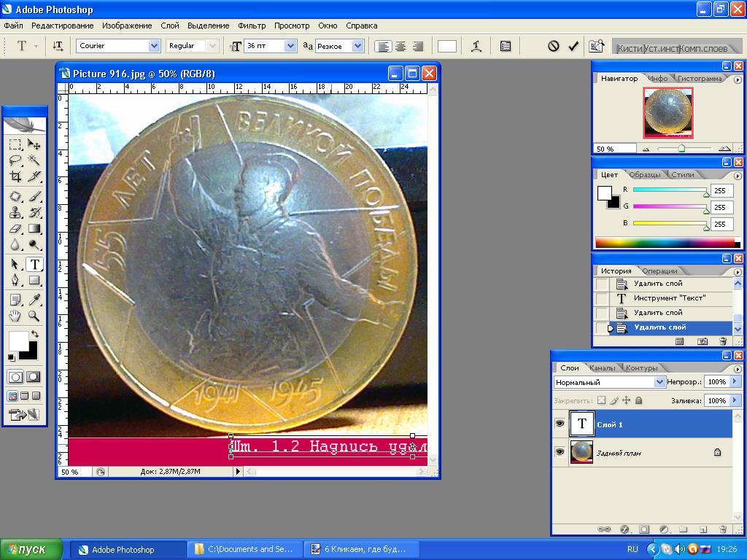Toggle visibility of Задний план layer
747x560 pixels.
point(560,452)
